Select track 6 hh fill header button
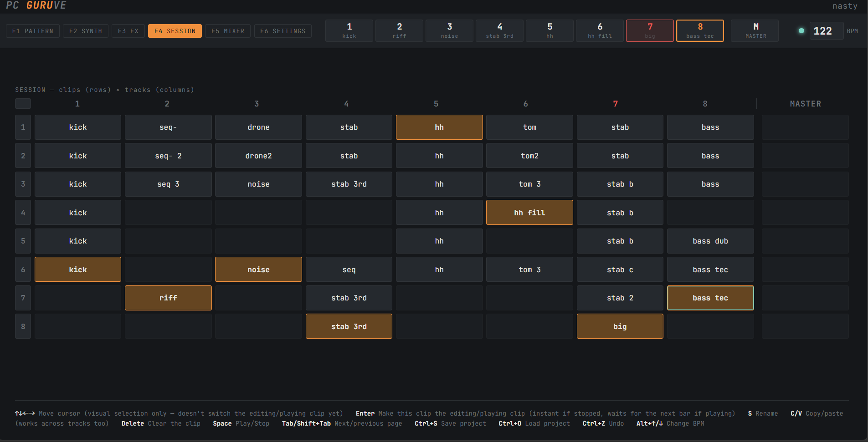The image size is (868, 442). 600,30
